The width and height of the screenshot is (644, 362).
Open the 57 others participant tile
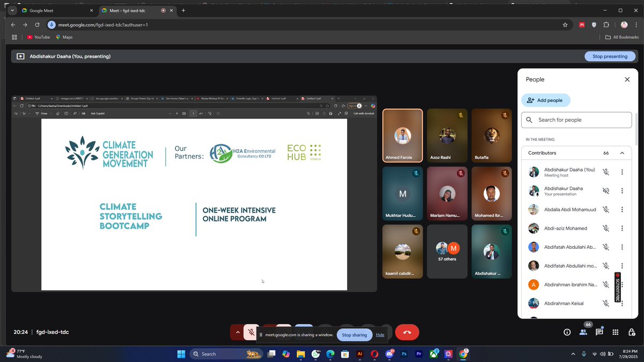[447, 252]
